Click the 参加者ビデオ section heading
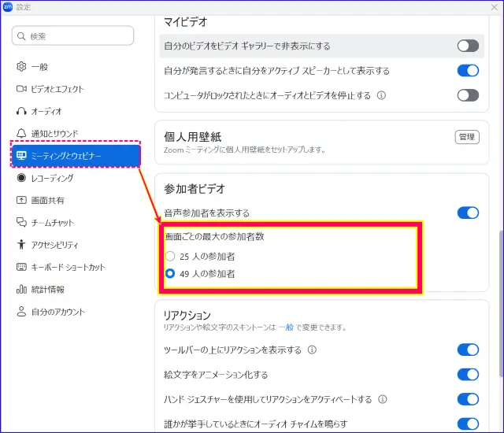This screenshot has width=504, height=433. pyautogui.click(x=195, y=189)
